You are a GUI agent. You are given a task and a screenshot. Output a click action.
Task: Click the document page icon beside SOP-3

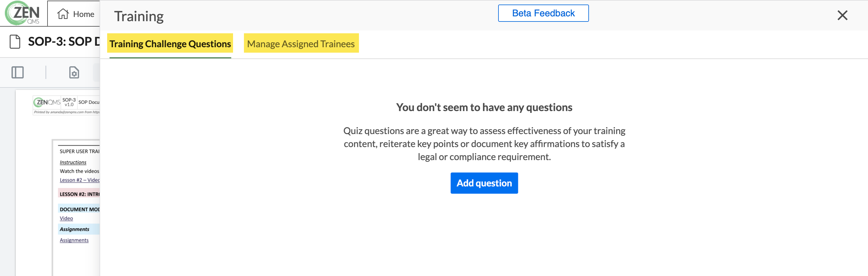click(15, 42)
